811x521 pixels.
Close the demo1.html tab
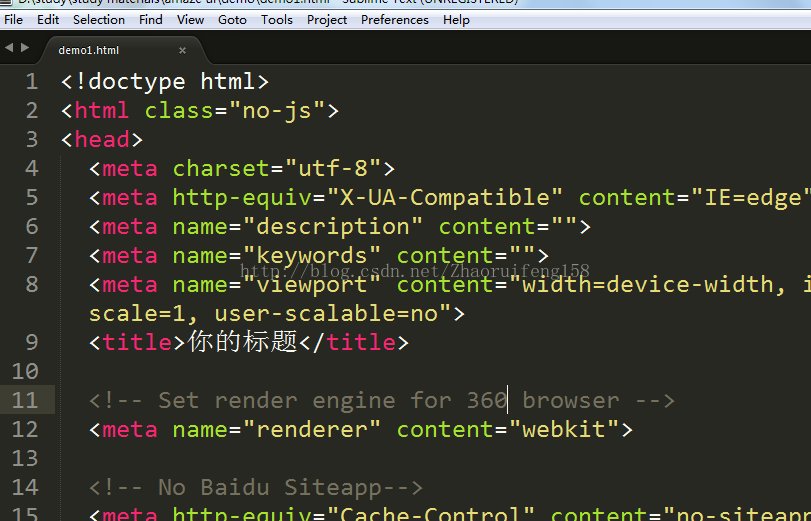point(182,50)
